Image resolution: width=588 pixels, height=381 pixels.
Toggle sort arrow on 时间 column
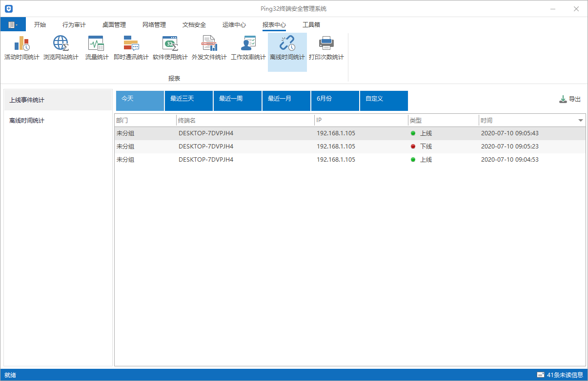click(581, 120)
